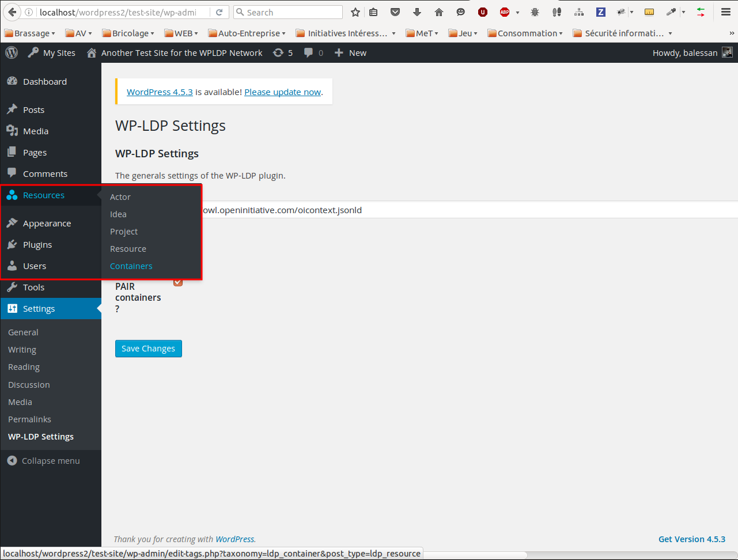Open the WordPress 4.5.3 notice link
This screenshot has height=560, width=738.
160,92
